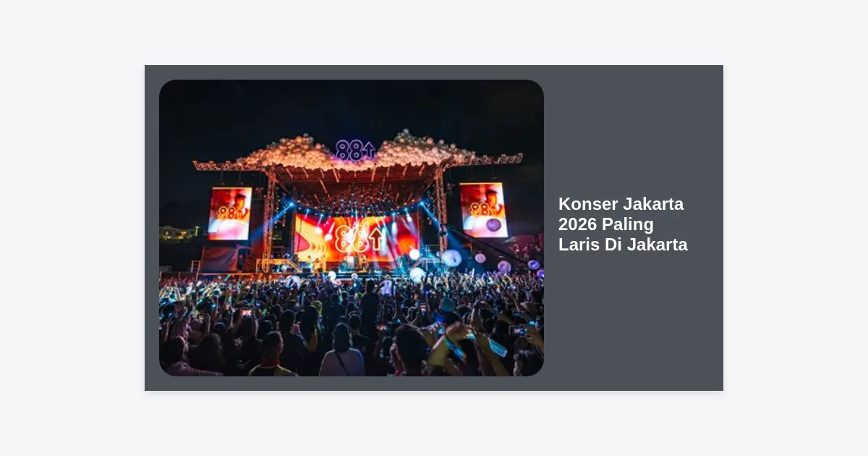This screenshot has width=868, height=456.
Task: Click the text 2026 Paling
Action: click(606, 224)
